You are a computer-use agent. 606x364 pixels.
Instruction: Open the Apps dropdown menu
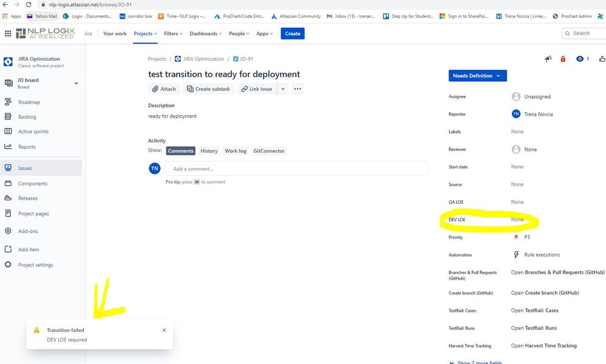coord(264,33)
